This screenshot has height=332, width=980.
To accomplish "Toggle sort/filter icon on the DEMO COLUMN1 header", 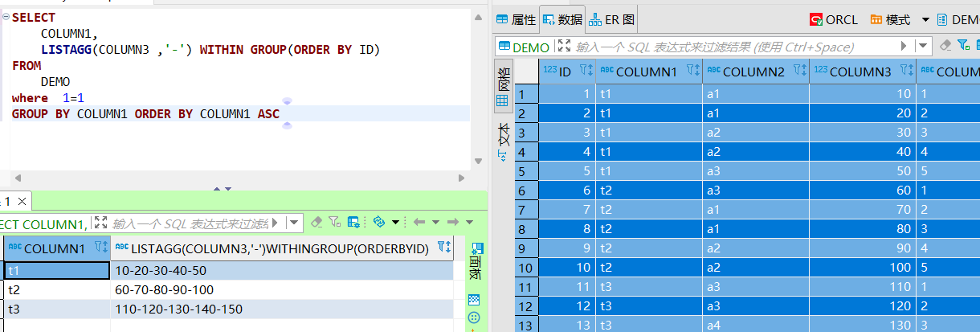I will (692, 72).
